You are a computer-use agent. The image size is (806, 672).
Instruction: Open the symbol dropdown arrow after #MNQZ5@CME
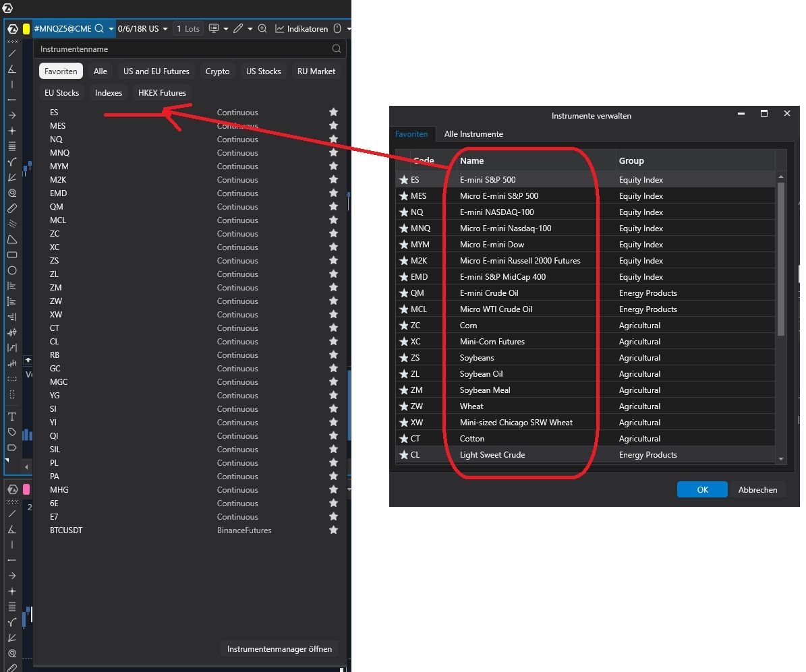(111, 29)
